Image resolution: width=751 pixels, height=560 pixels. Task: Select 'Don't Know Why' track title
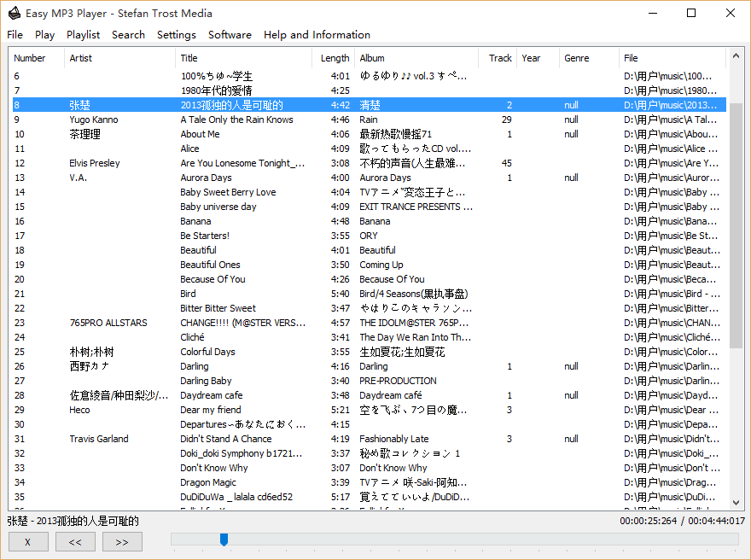coord(213,468)
